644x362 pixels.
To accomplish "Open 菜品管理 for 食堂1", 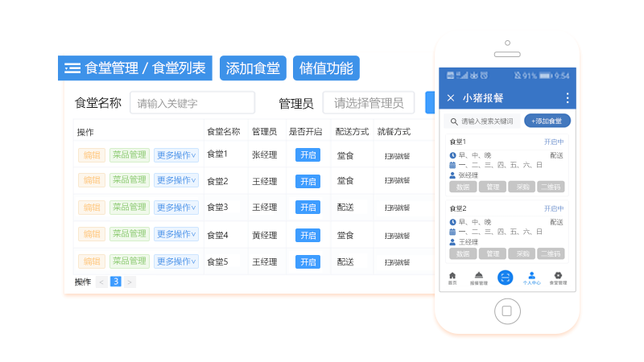I will (130, 155).
